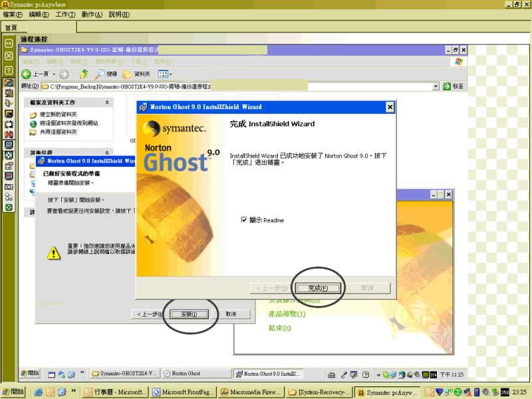
Task: Open the Norton Ghost 9.0 InstallShield taskbar button
Action: pyautogui.click(x=269, y=374)
